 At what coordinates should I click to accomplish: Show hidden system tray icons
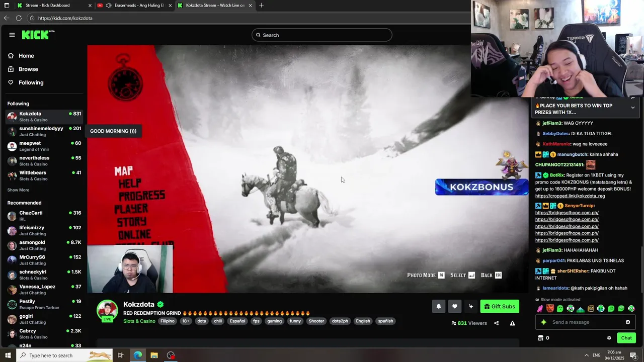click(586, 355)
